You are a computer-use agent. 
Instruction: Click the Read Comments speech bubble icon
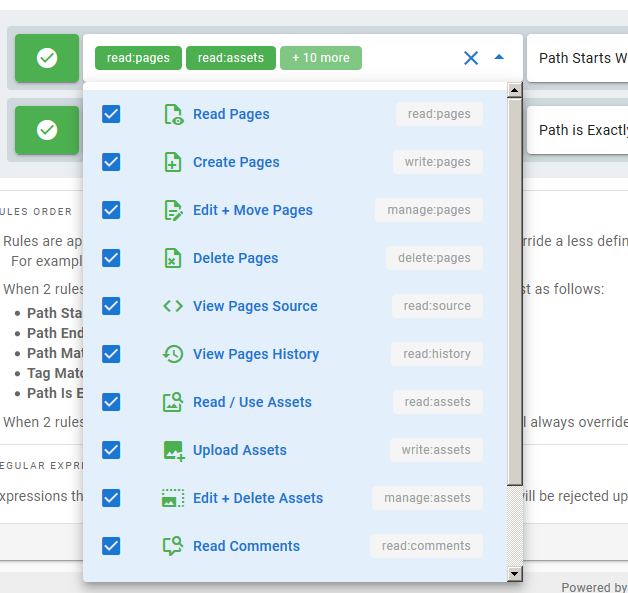pos(173,546)
